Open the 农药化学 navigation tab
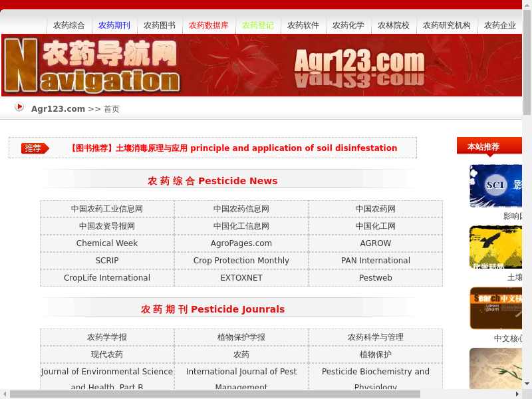 tap(348, 25)
